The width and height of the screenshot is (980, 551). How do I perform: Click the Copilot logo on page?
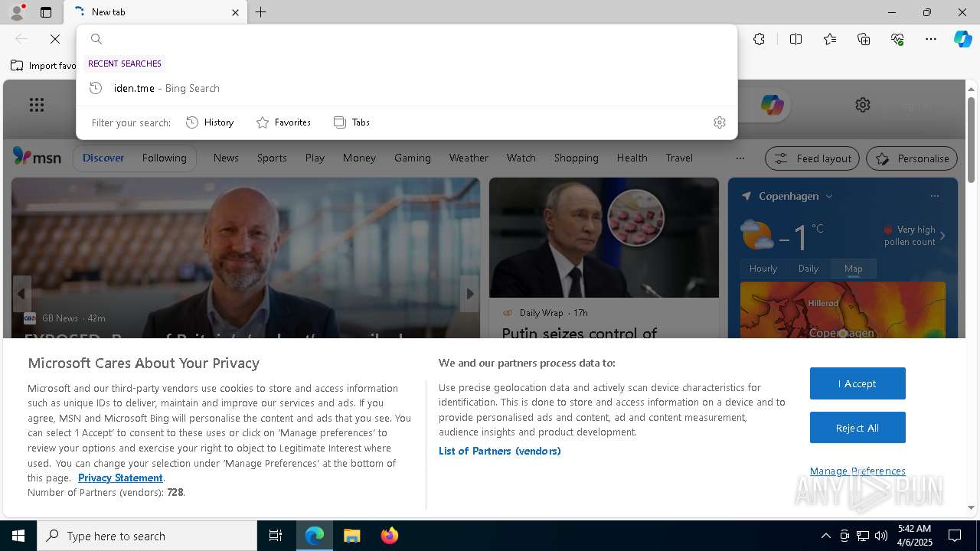click(x=772, y=105)
